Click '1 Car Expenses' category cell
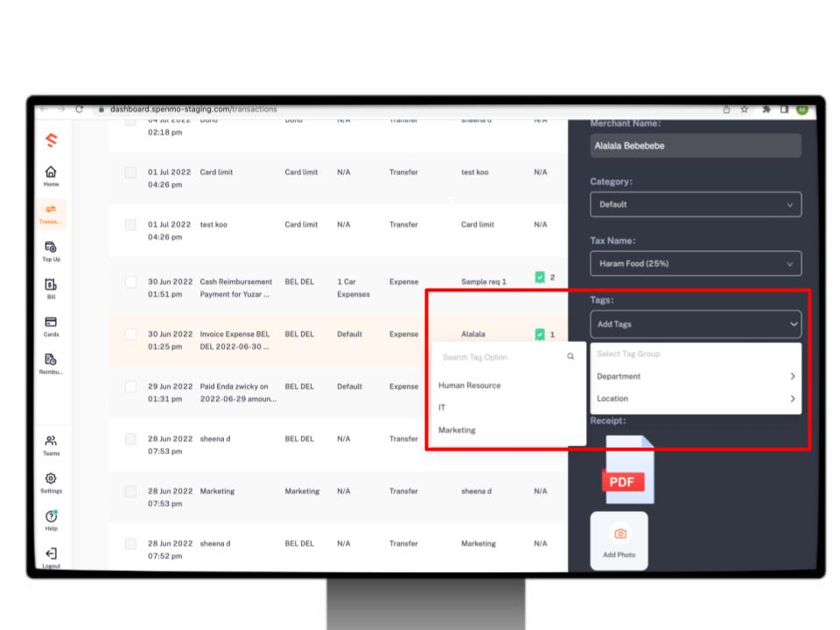This screenshot has width=840, height=630. 353,288
